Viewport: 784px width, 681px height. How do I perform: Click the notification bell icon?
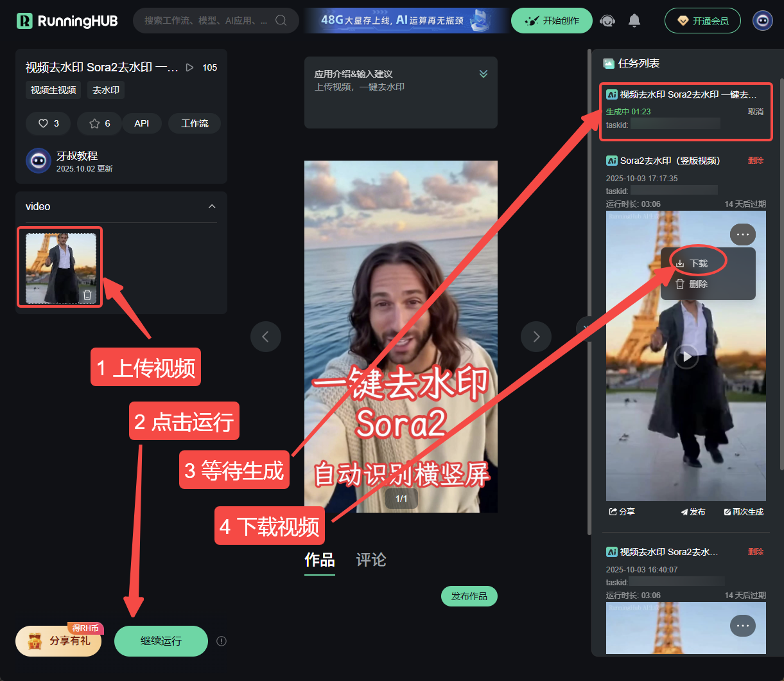pyautogui.click(x=634, y=21)
